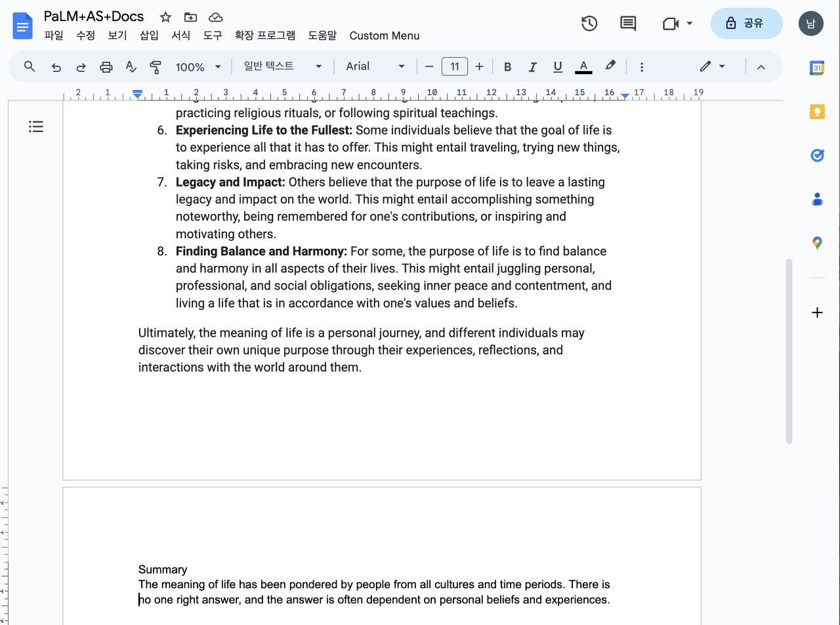The width and height of the screenshot is (840, 625).
Task: Open the highlight color picker
Action: click(610, 66)
